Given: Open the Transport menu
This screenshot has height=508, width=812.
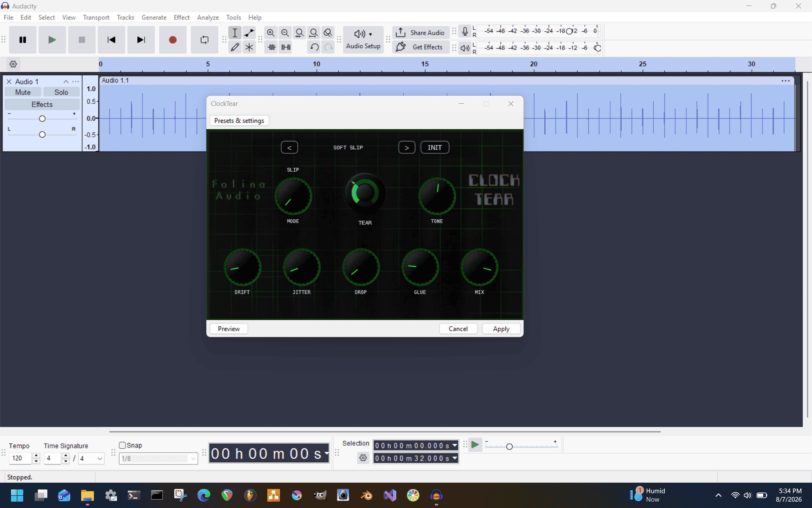Looking at the screenshot, I should coord(96,17).
